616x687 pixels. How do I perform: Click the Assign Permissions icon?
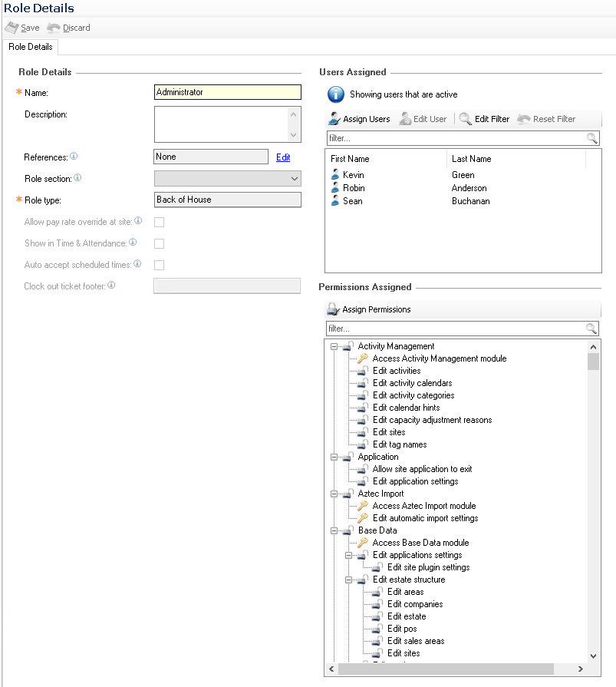point(333,309)
